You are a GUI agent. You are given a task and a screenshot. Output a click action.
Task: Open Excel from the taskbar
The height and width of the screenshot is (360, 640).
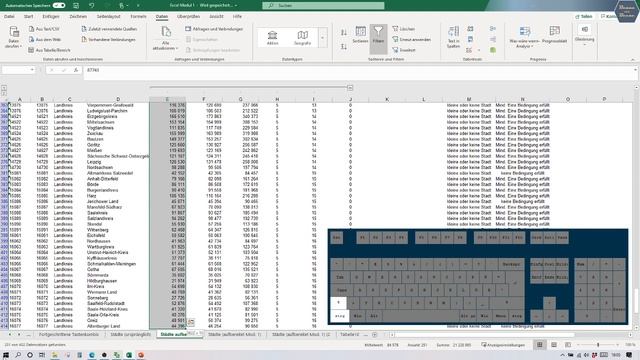coord(129,355)
